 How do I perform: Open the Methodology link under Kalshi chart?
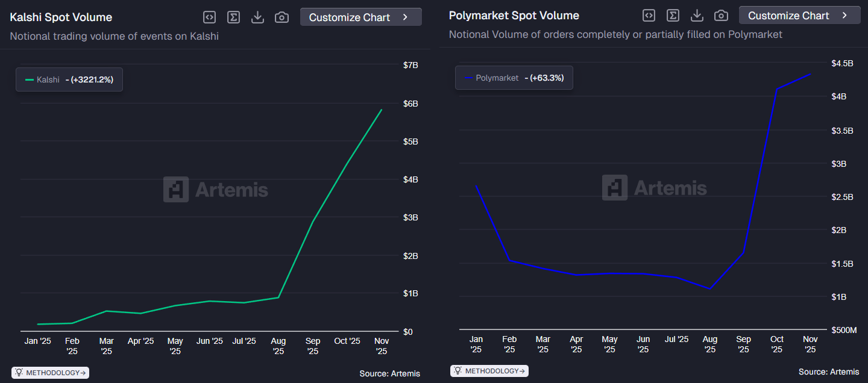point(51,373)
